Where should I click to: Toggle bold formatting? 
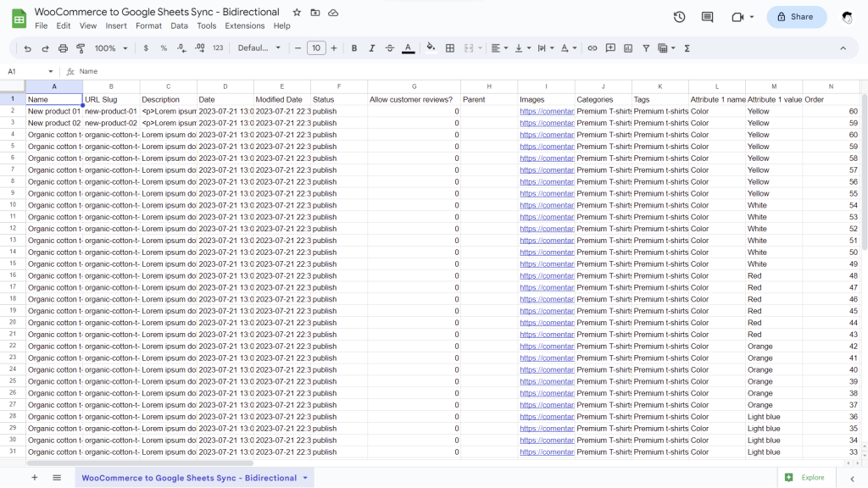(x=354, y=48)
